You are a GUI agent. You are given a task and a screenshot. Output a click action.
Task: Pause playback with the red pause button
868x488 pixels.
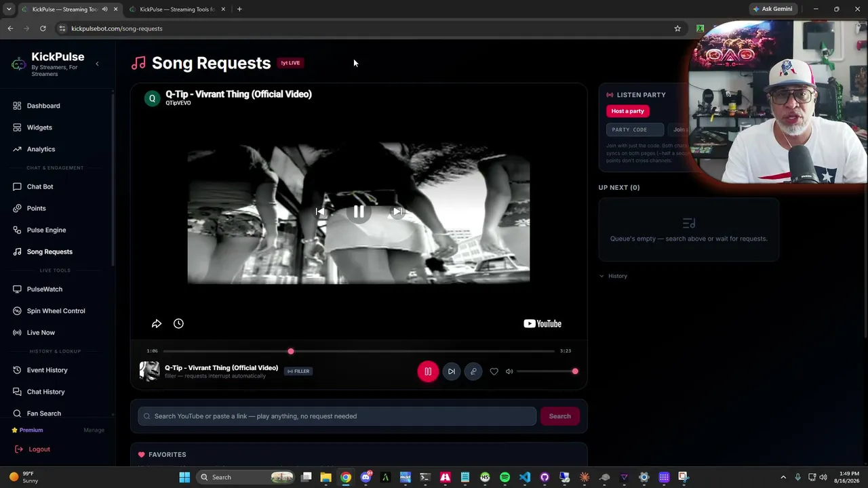(428, 371)
